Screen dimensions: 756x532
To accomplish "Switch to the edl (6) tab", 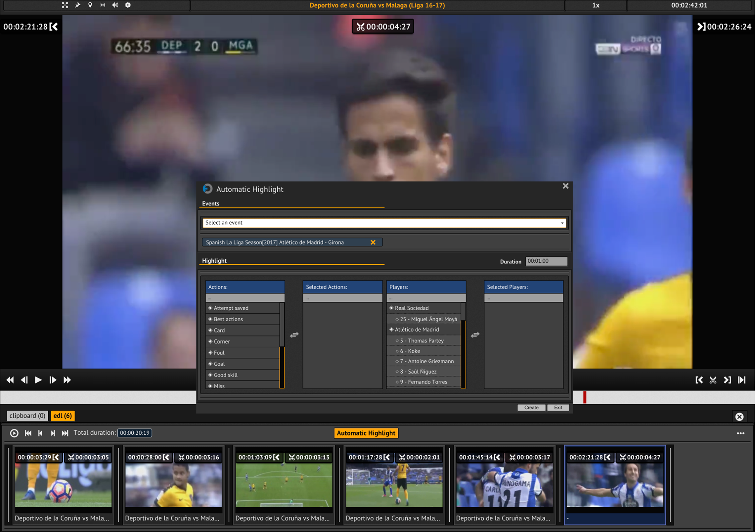I will tap(63, 416).
